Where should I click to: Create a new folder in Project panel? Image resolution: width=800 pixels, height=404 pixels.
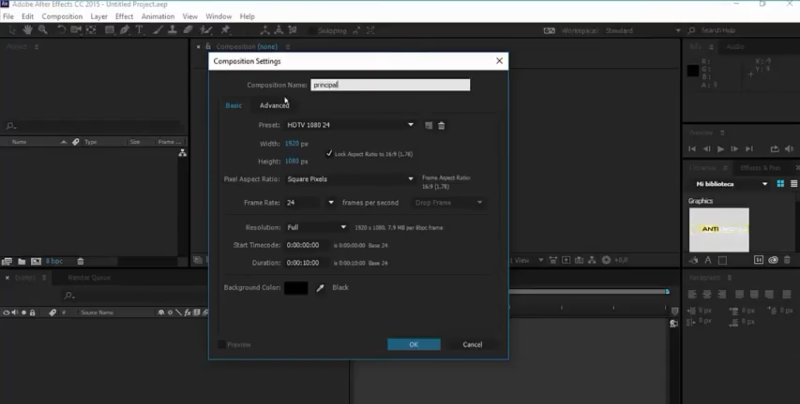click(x=22, y=261)
